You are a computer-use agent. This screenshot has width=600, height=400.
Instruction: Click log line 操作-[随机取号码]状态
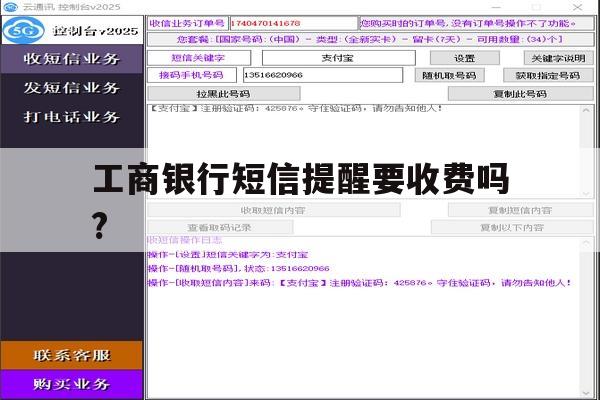(x=239, y=269)
